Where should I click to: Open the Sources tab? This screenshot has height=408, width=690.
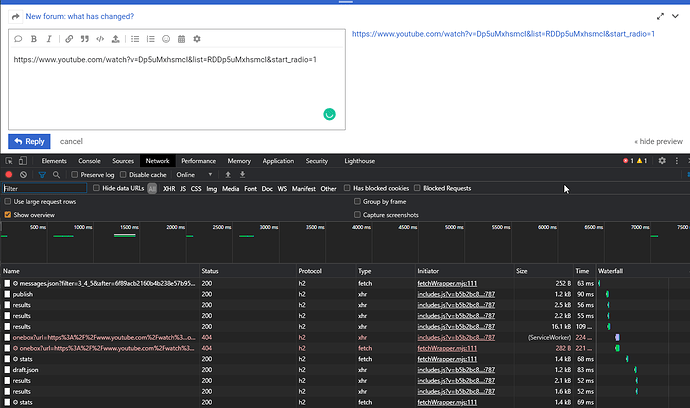(123, 161)
